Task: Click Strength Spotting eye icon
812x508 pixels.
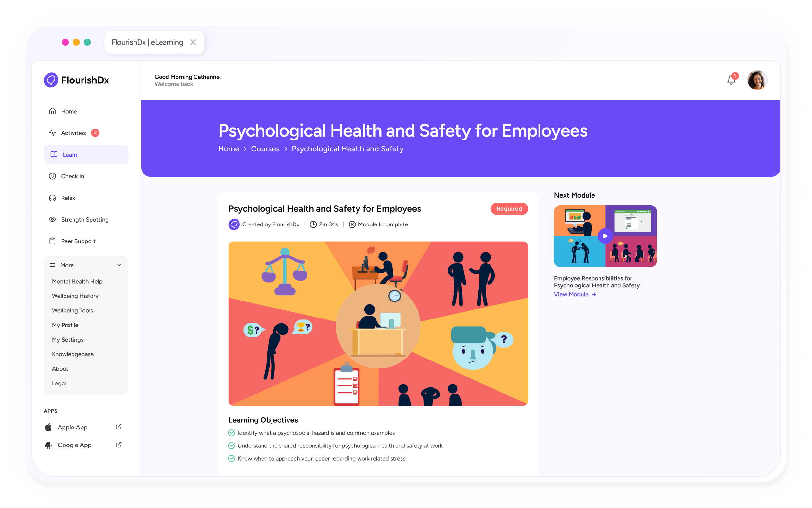Action: (x=52, y=219)
